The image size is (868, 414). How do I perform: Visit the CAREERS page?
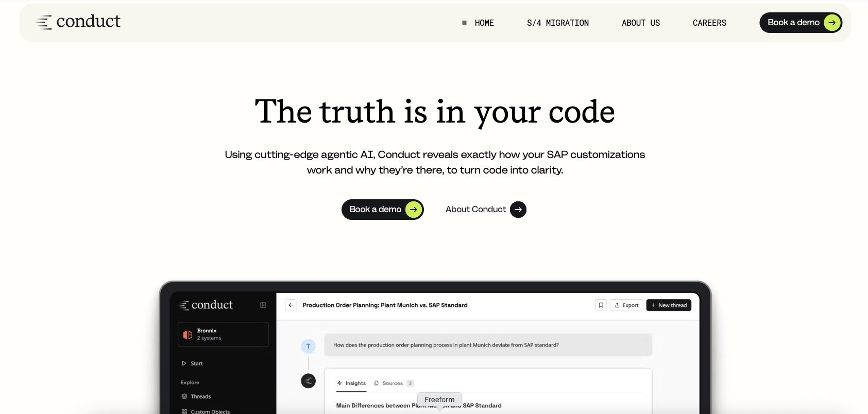coord(709,23)
